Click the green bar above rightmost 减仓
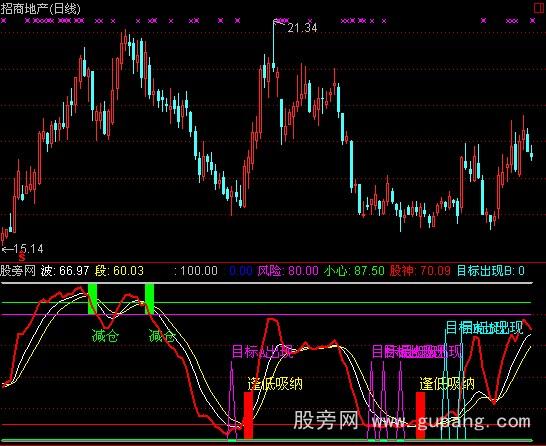 [x=149, y=299]
